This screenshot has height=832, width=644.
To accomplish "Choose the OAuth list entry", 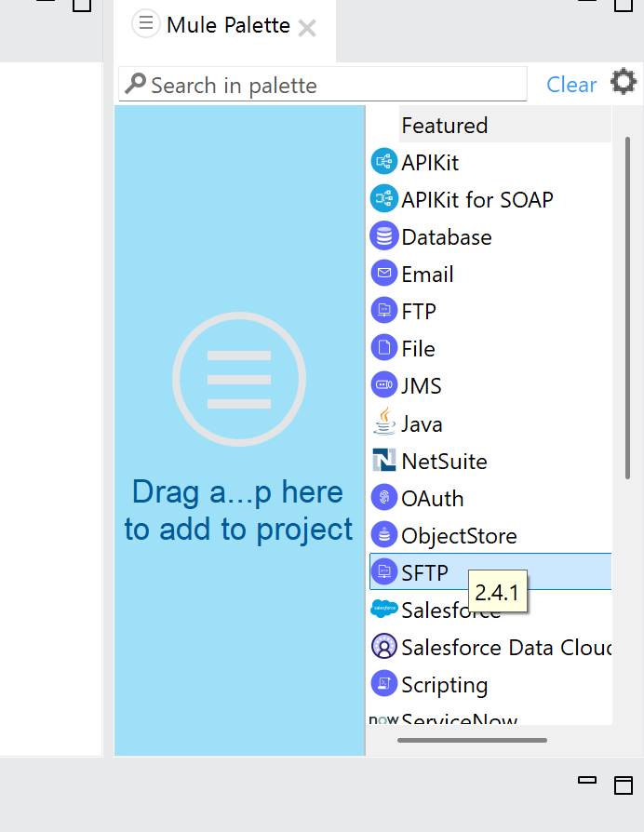I will [x=433, y=498].
